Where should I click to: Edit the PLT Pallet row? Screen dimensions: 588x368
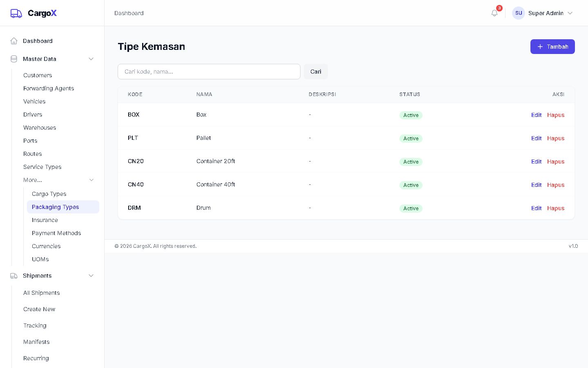536,138
